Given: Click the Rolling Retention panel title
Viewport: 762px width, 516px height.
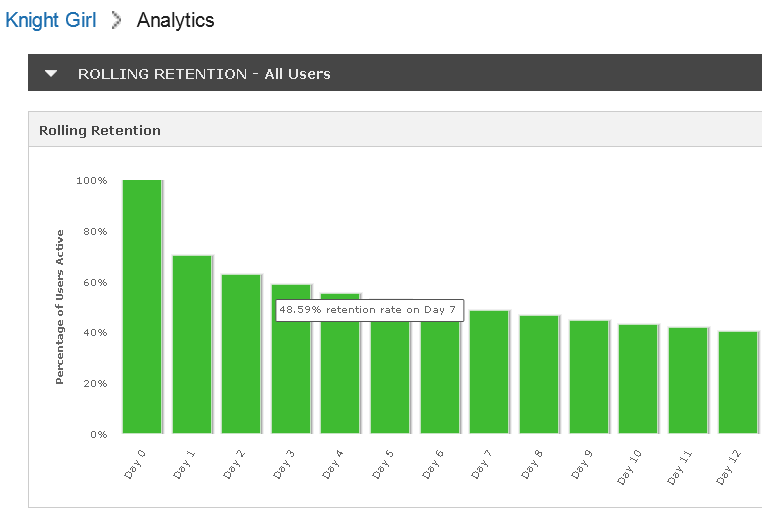Looking at the screenshot, I should coord(100,130).
